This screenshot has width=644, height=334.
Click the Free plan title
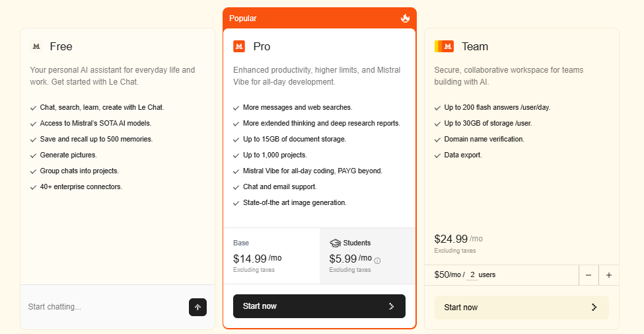click(x=61, y=46)
